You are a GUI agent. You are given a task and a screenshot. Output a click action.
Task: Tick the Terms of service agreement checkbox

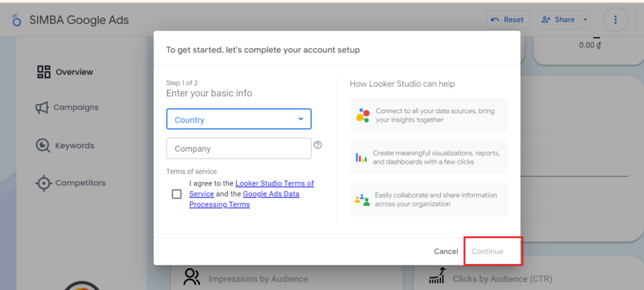[x=177, y=194]
